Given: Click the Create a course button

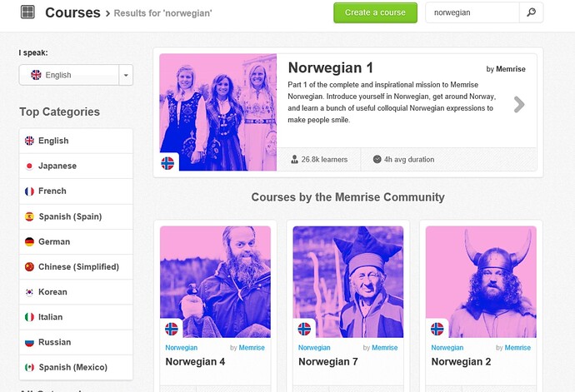Looking at the screenshot, I should [375, 12].
